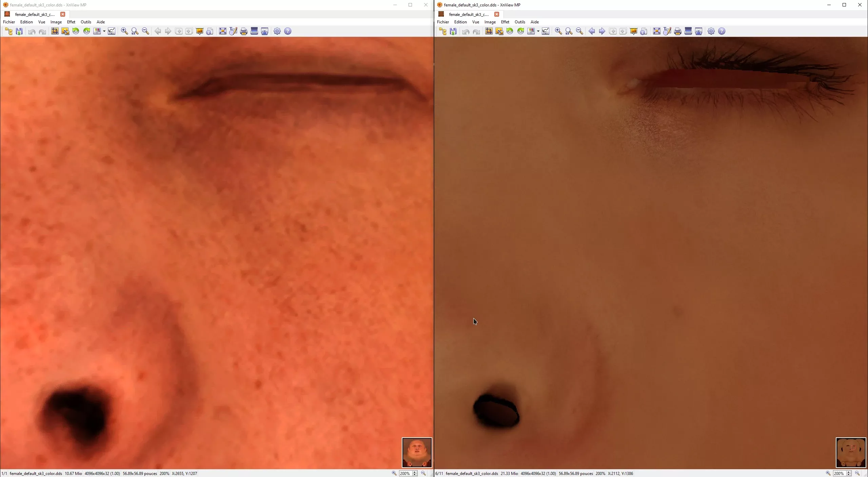This screenshot has height=477, width=868.
Task: Open curves adjustment icon in left toolbar
Action: (112, 31)
